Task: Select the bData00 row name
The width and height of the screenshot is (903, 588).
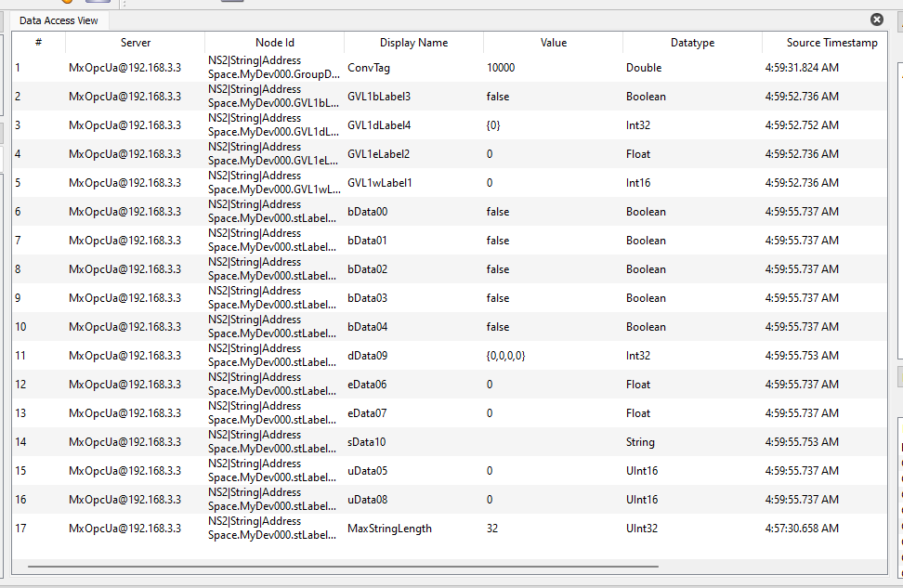Action: pos(367,212)
